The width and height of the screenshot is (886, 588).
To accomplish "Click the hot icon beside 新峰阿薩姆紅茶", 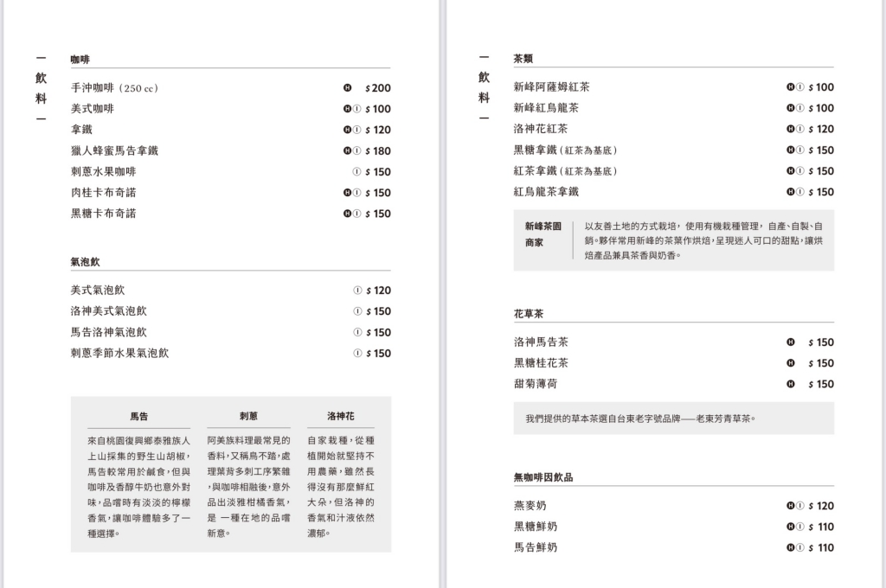I will tap(791, 87).
